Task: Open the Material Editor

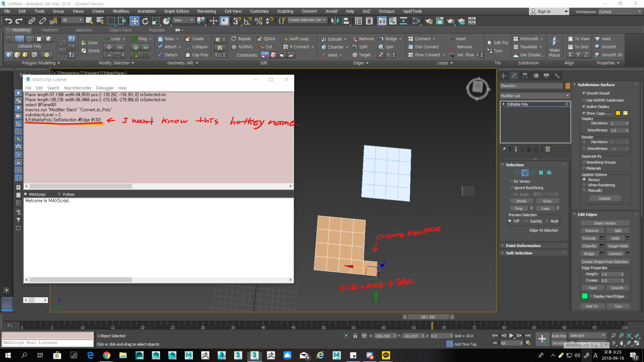Action: pos(416,21)
